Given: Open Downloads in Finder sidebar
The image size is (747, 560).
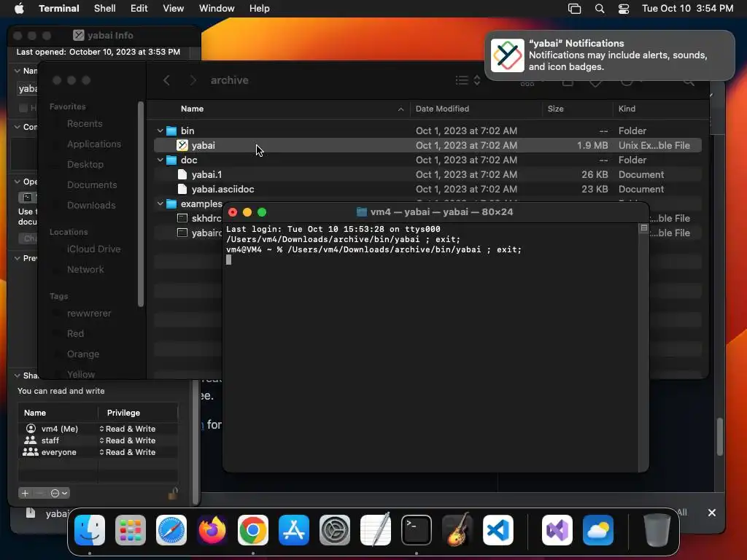Looking at the screenshot, I should [91, 205].
